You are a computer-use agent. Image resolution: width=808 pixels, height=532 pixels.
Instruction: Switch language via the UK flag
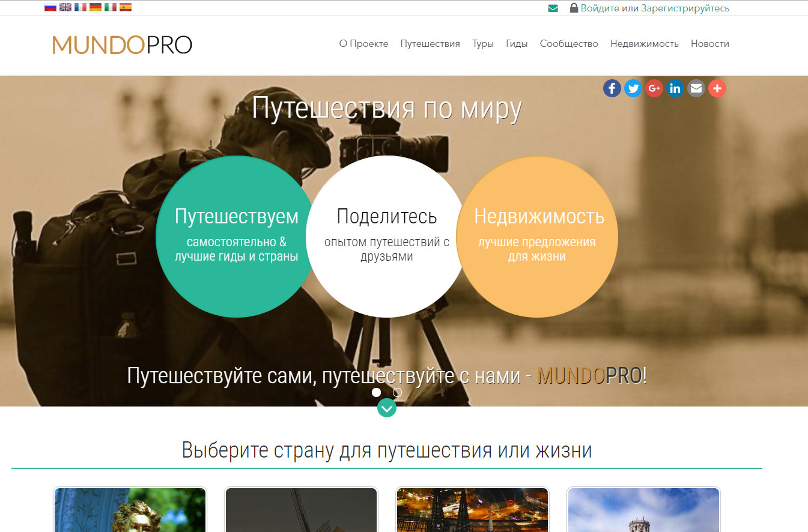tap(65, 7)
